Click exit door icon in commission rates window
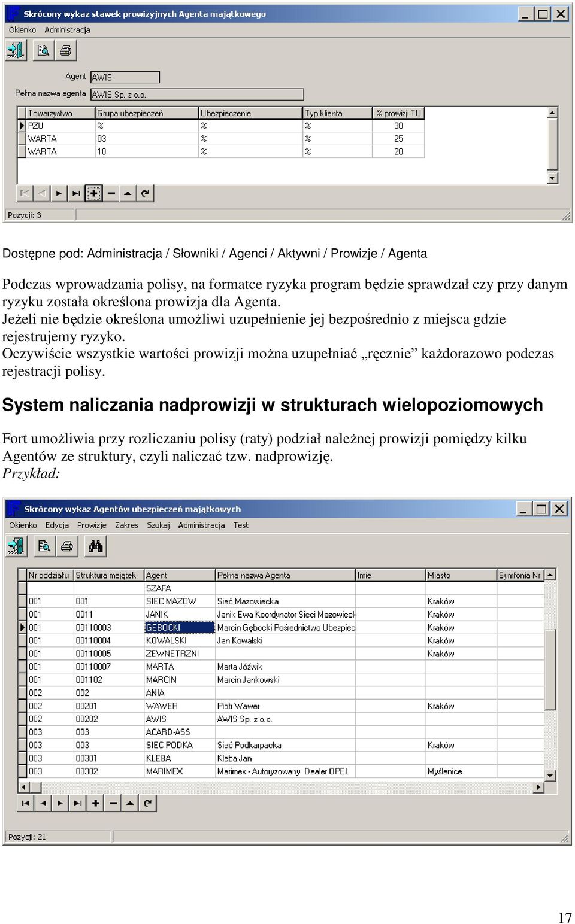 [x=16, y=50]
